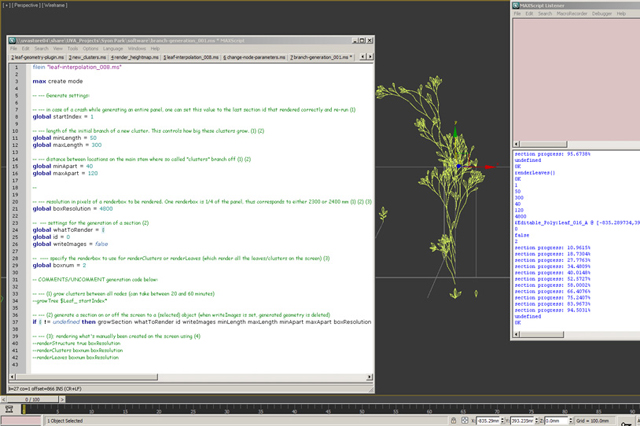Open Help menu in MAXScript Listener

coord(621,13)
